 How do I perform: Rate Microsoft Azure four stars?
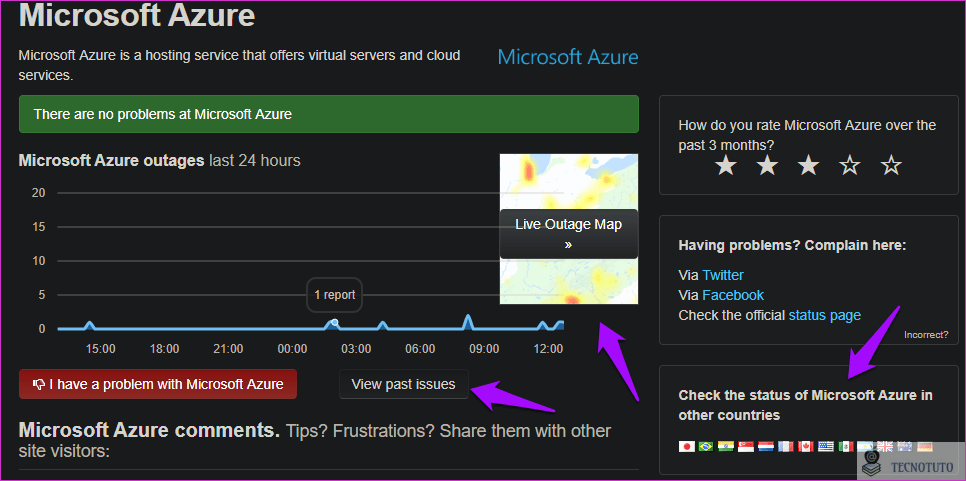coord(850,165)
